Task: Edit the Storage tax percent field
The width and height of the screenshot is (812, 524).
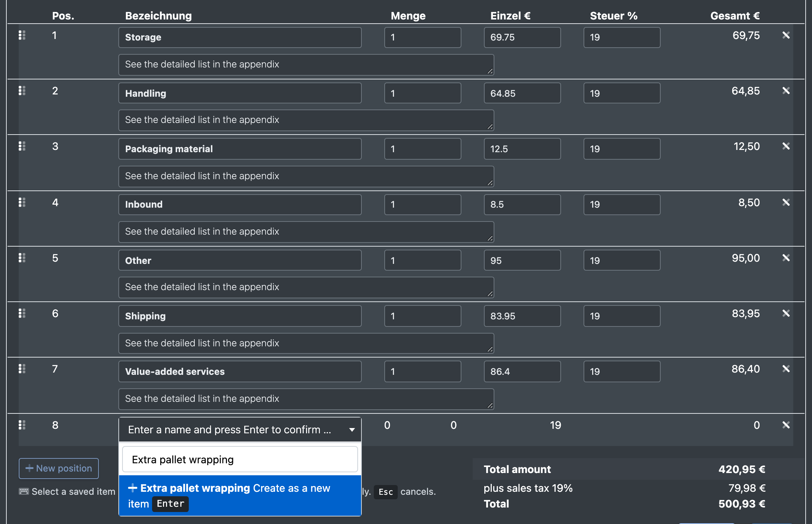Action: pyautogui.click(x=622, y=37)
